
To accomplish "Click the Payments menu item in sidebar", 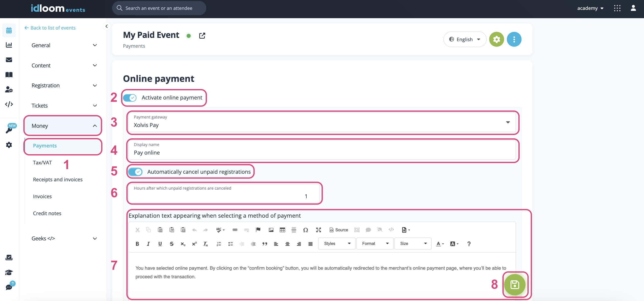I will pos(45,146).
